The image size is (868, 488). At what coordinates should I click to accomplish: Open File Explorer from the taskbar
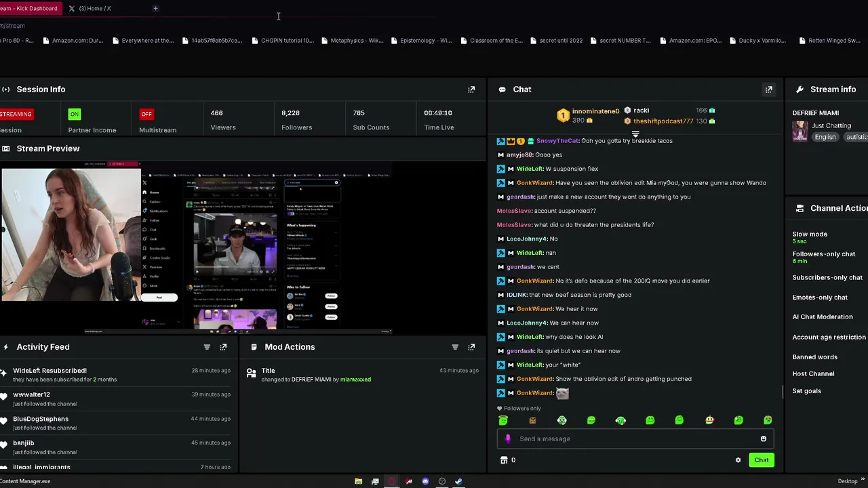point(358,481)
